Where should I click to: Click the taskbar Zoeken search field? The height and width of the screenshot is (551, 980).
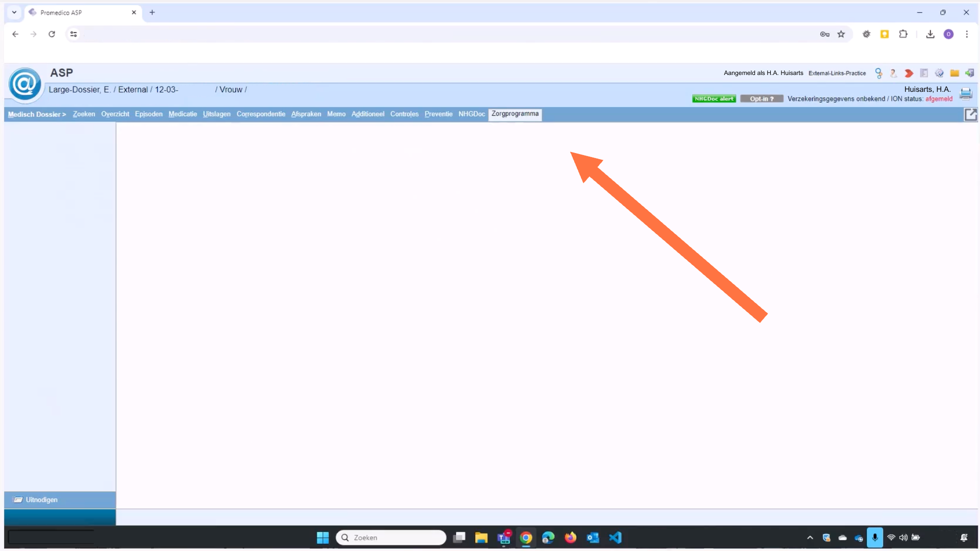click(x=391, y=538)
